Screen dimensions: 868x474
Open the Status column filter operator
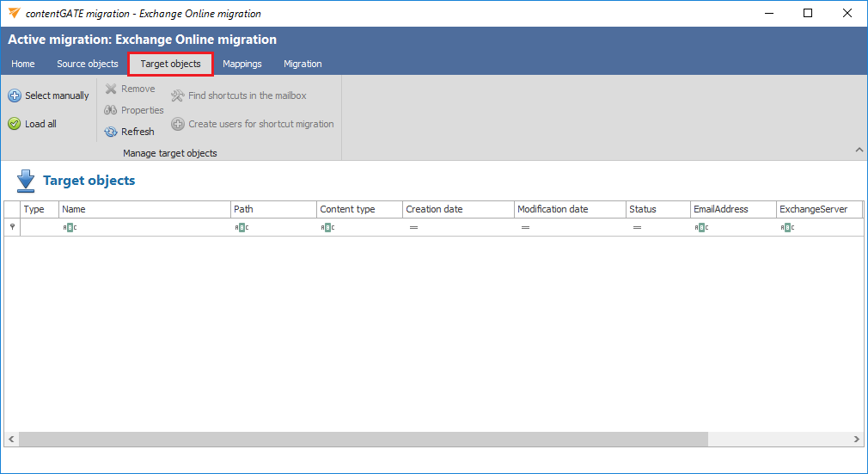tap(637, 227)
